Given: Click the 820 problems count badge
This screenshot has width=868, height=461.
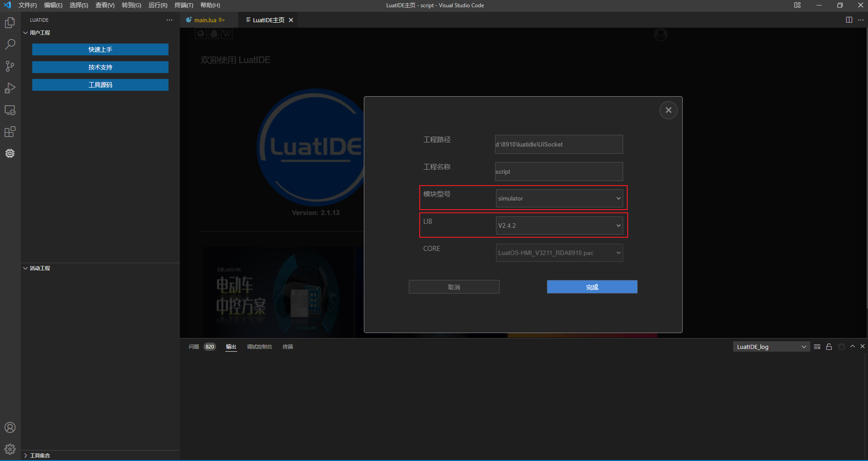Looking at the screenshot, I should 210,347.
